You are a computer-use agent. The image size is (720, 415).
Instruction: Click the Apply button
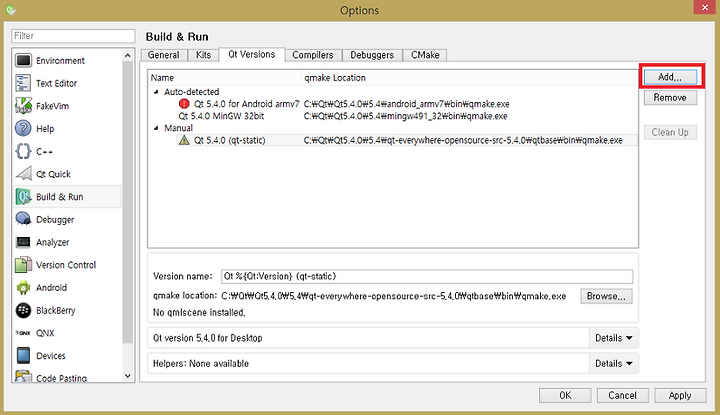(x=680, y=395)
